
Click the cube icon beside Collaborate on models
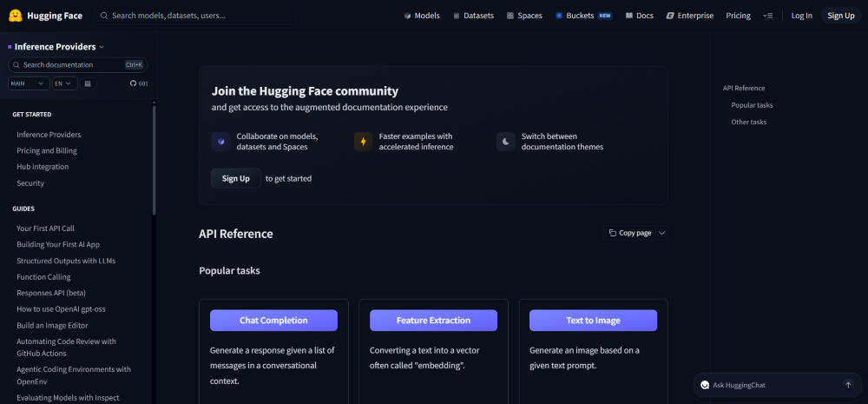[220, 142]
